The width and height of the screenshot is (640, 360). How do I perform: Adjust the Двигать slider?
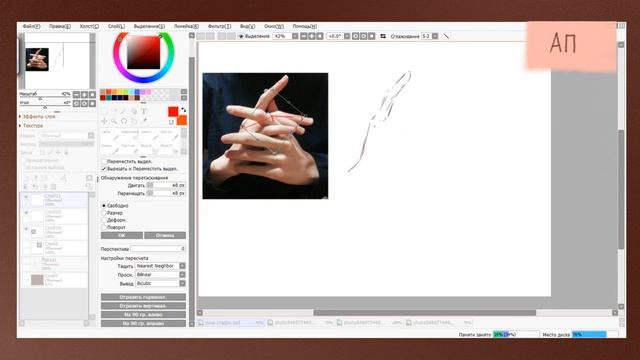click(167, 185)
